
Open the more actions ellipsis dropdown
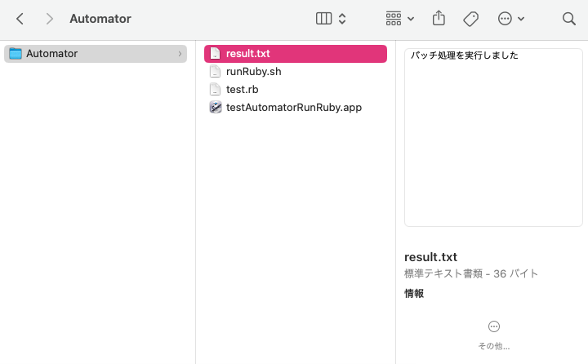pyautogui.click(x=511, y=19)
